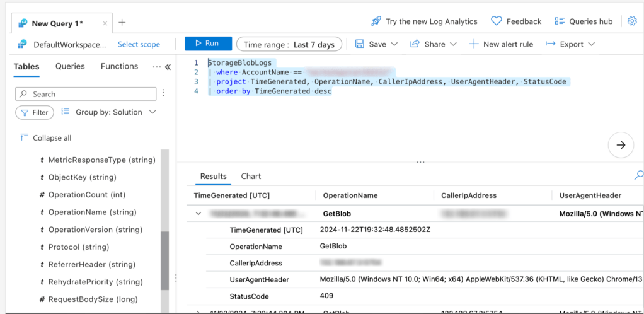
Task: Click the Feedback heart icon
Action: pos(497,21)
